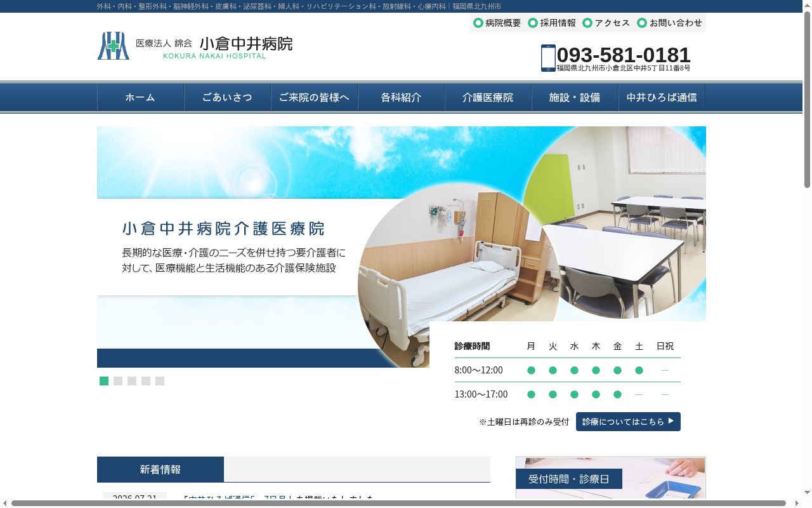Switch to the fifth slideshow indicator
Image resolution: width=812 pixels, height=508 pixels.
click(160, 381)
